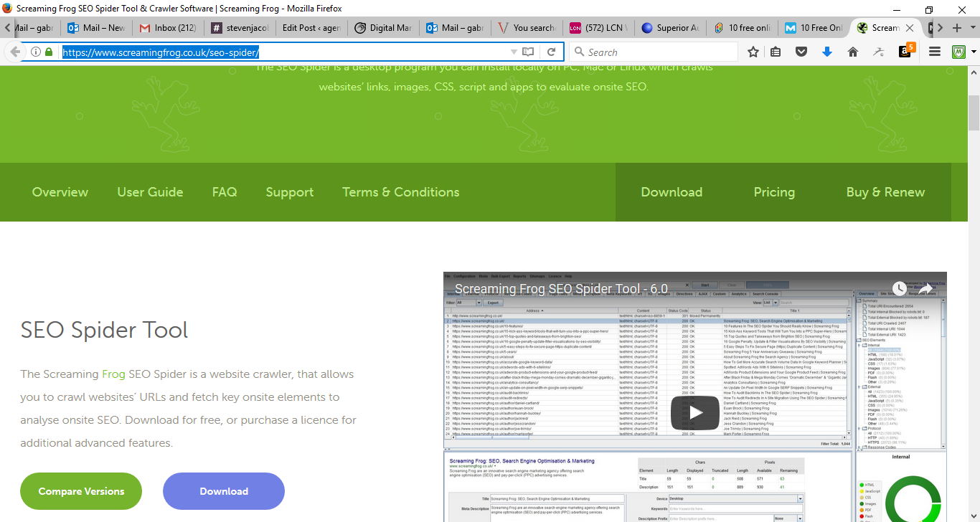List all tabs dropdown arrow

point(974,28)
